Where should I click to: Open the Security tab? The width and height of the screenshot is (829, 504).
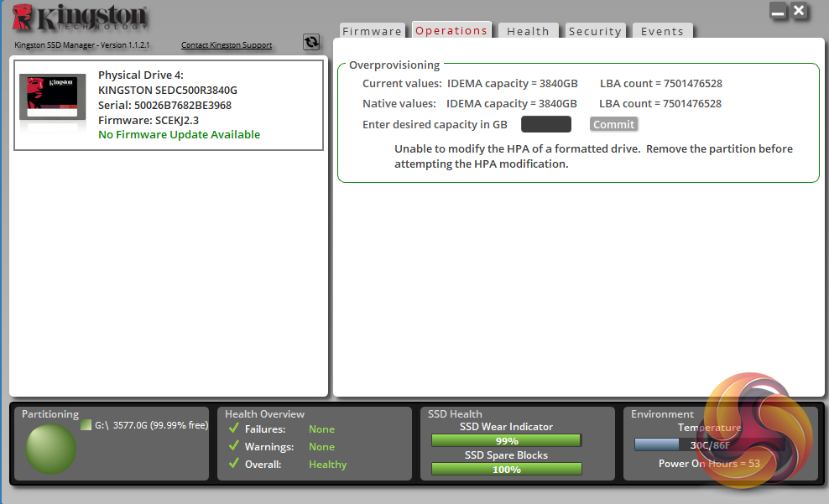tap(595, 31)
